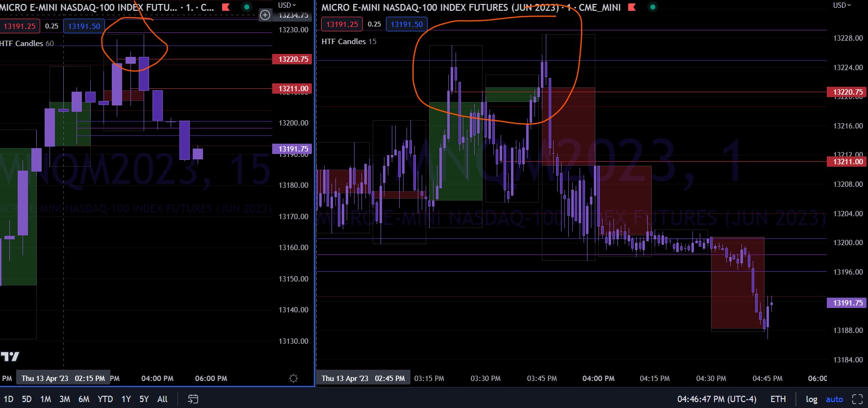Click the 13191.75 current price label on right chart
The image size is (868, 408).
tap(847, 303)
